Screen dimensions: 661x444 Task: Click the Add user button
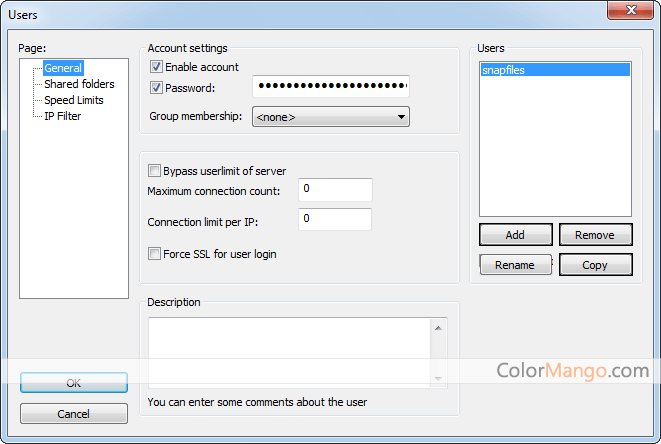(515, 235)
